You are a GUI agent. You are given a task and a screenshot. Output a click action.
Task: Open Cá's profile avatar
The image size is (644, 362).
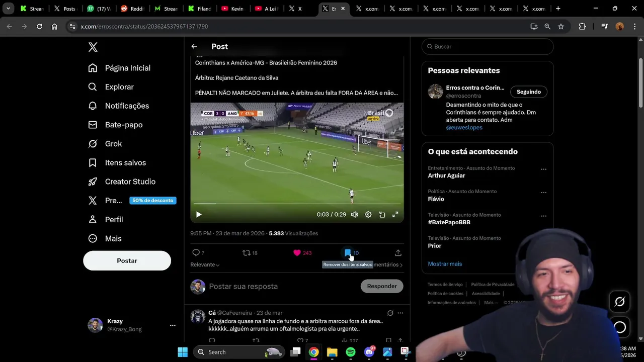[x=198, y=317]
